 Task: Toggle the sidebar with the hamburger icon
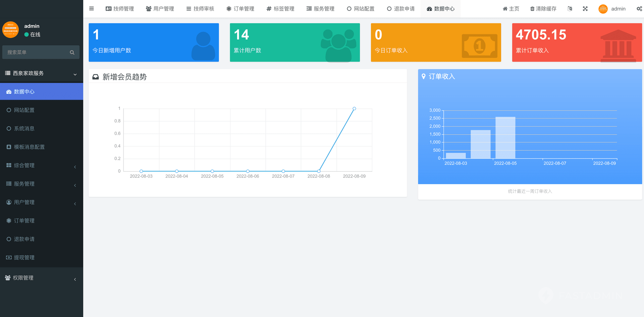(91, 9)
